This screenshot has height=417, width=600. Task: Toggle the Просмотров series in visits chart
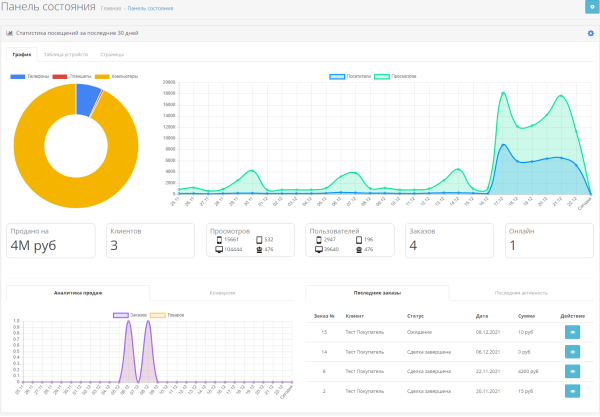tap(395, 77)
